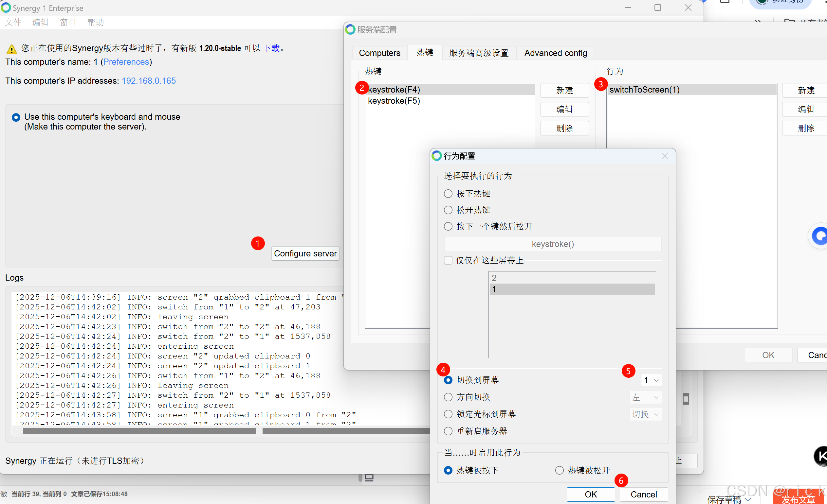Screen dimensions: 827x504
Task: Enable the 仅仅在这些屏幕上 checkbox
Action: pyautogui.click(x=448, y=260)
